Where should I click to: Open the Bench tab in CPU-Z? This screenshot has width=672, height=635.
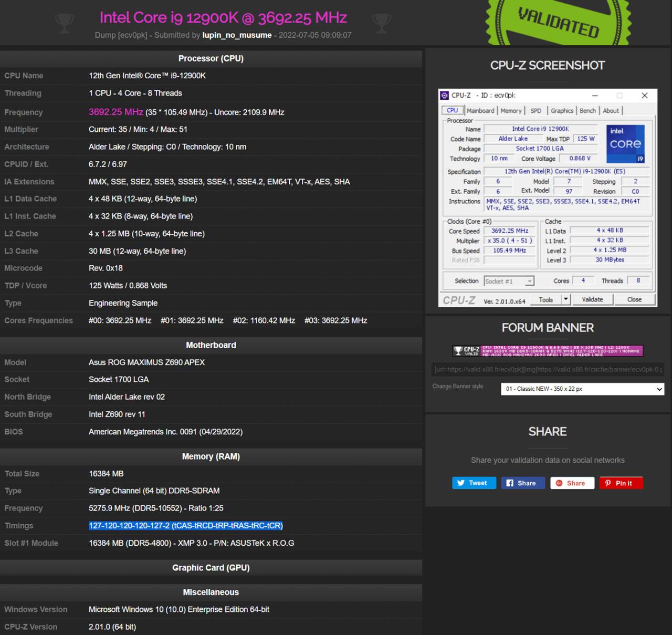coord(587,110)
